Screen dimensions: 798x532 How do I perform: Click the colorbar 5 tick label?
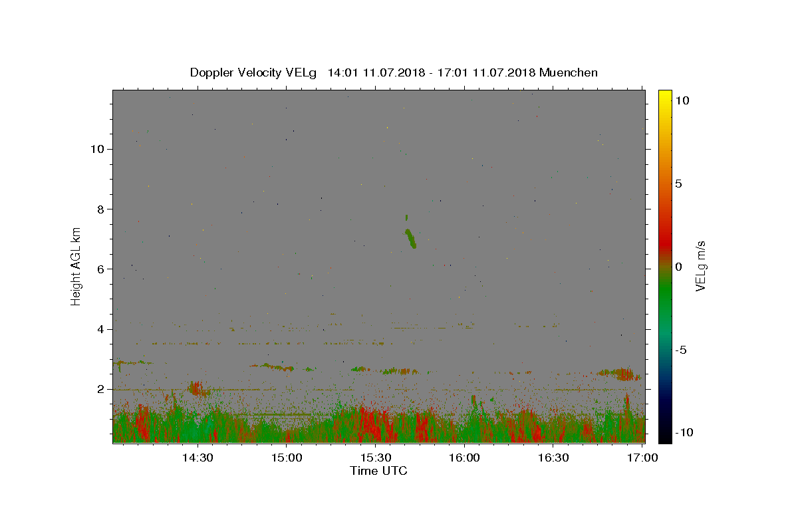coord(679,184)
